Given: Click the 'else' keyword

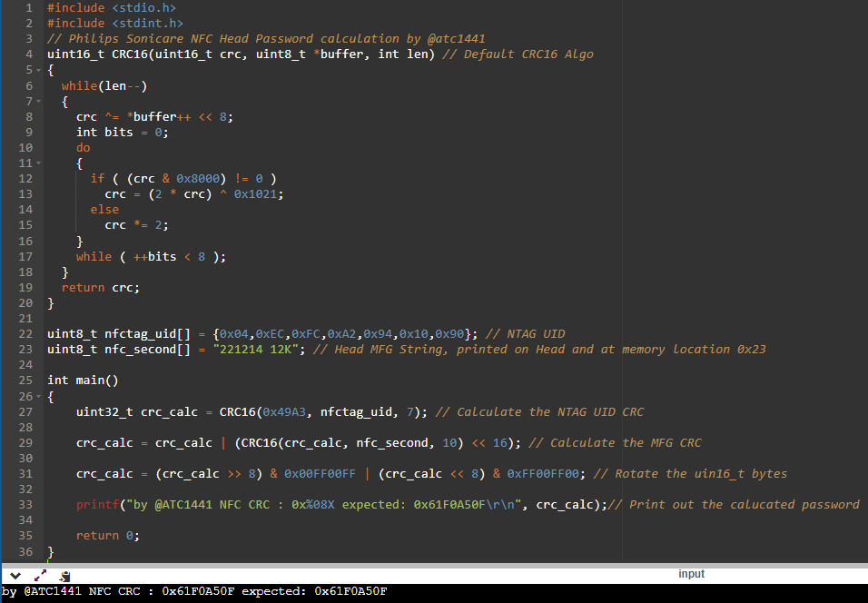Looking at the screenshot, I should 104,209.
